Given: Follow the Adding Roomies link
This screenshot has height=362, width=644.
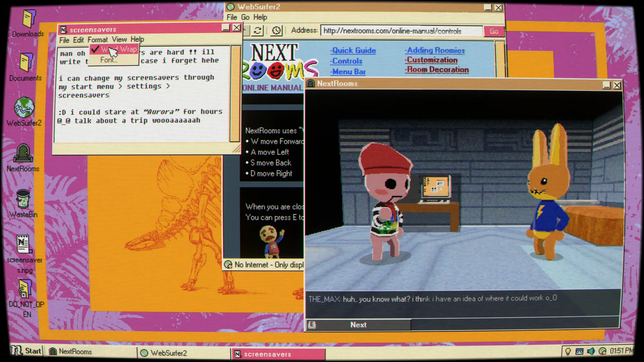Looking at the screenshot, I should [x=435, y=51].
